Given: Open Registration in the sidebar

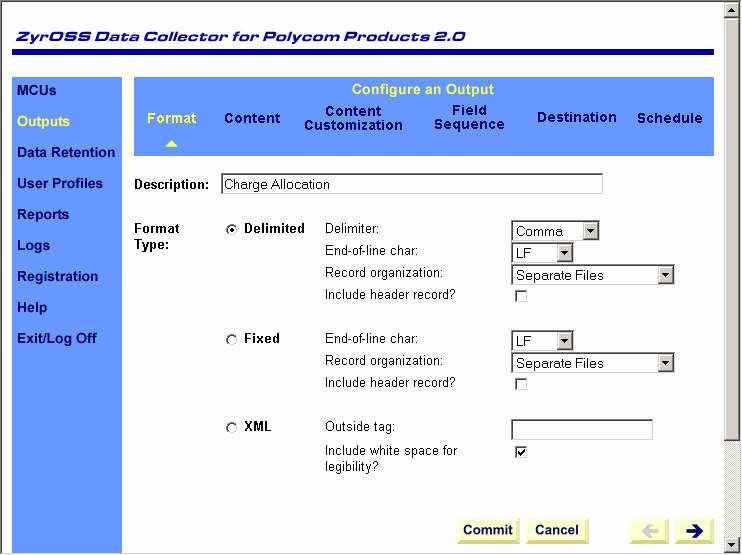Looking at the screenshot, I should click(x=57, y=276).
